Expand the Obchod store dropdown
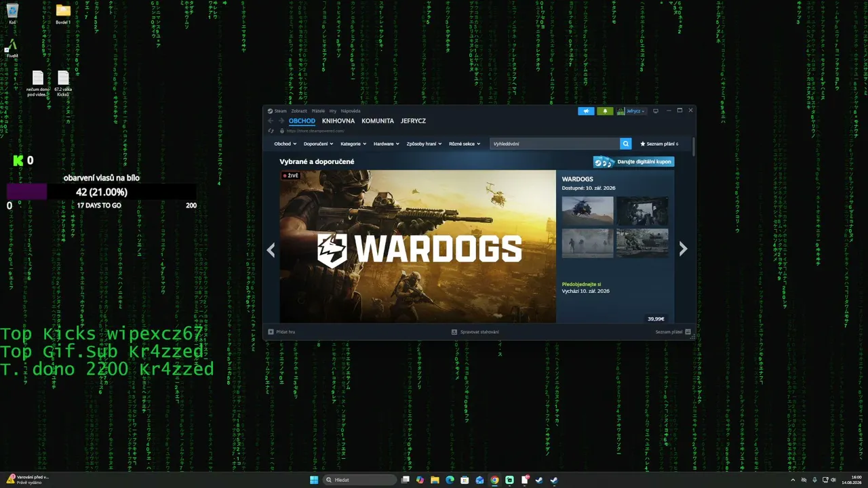The width and height of the screenshot is (868, 488). click(285, 144)
